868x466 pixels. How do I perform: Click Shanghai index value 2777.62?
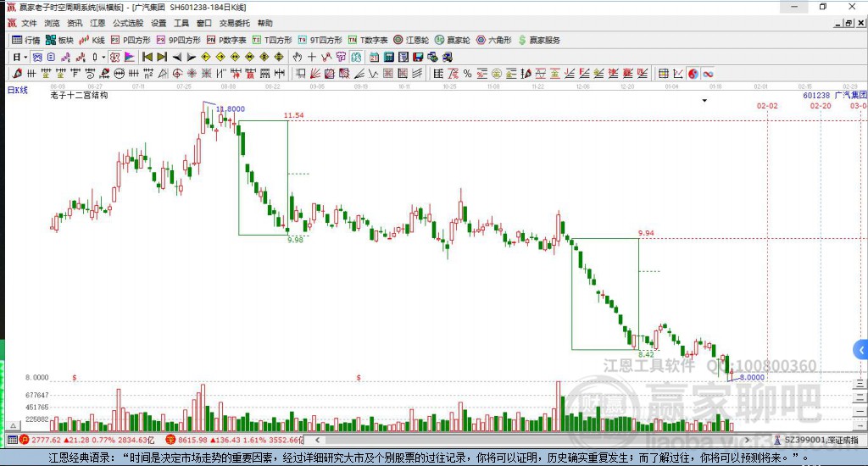(46, 440)
